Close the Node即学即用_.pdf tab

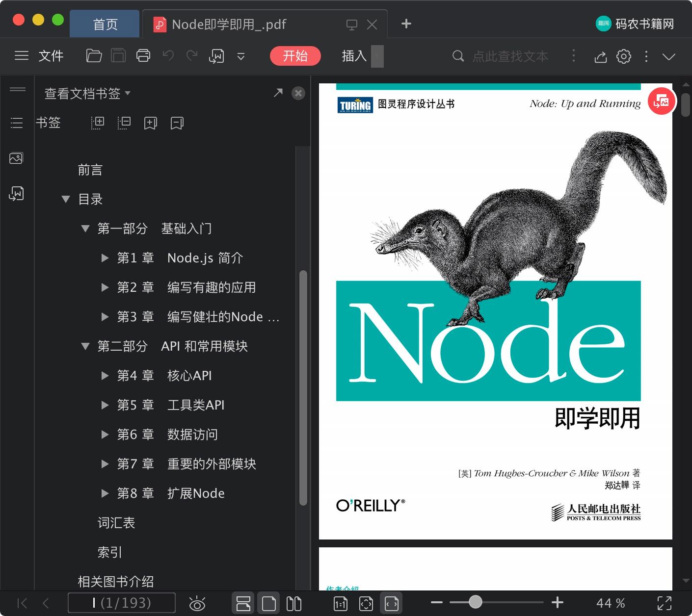pos(372,25)
